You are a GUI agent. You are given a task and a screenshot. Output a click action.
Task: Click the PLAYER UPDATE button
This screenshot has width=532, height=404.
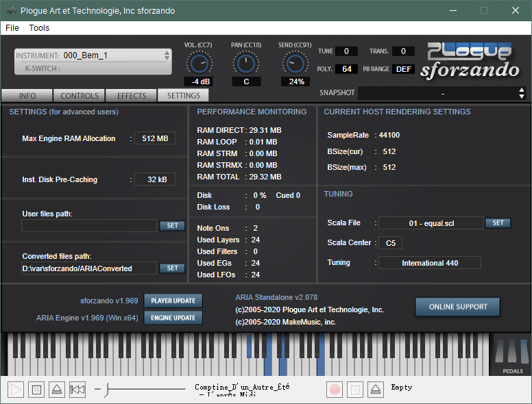pos(173,301)
